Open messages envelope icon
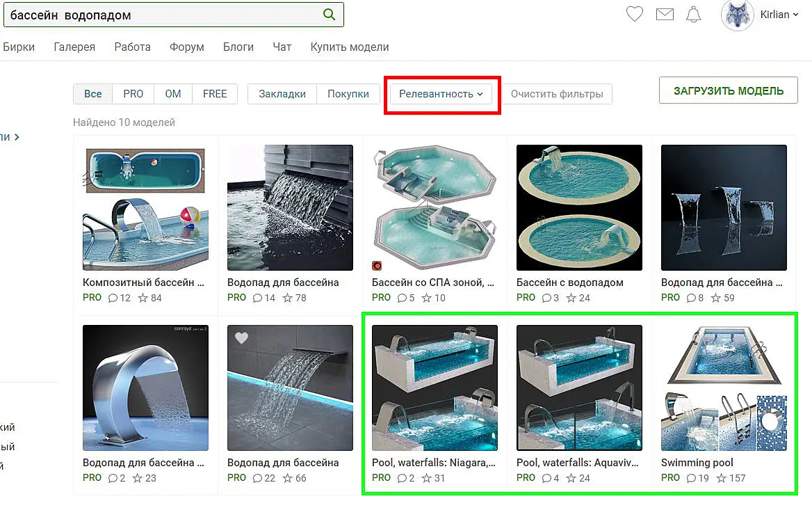 coord(665,15)
